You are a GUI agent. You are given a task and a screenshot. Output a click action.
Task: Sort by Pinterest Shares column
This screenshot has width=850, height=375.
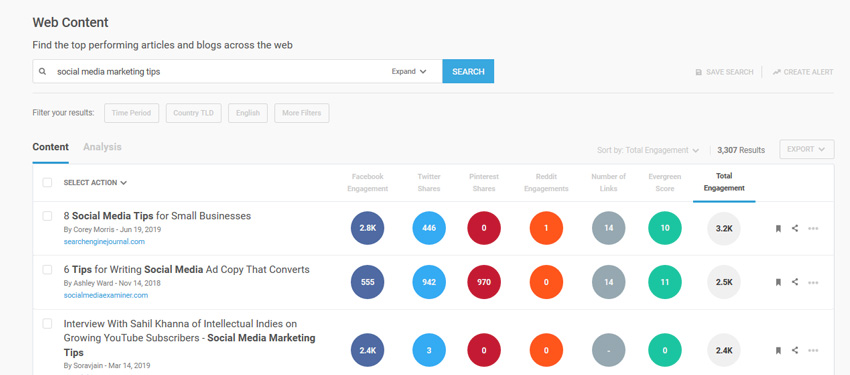484,183
